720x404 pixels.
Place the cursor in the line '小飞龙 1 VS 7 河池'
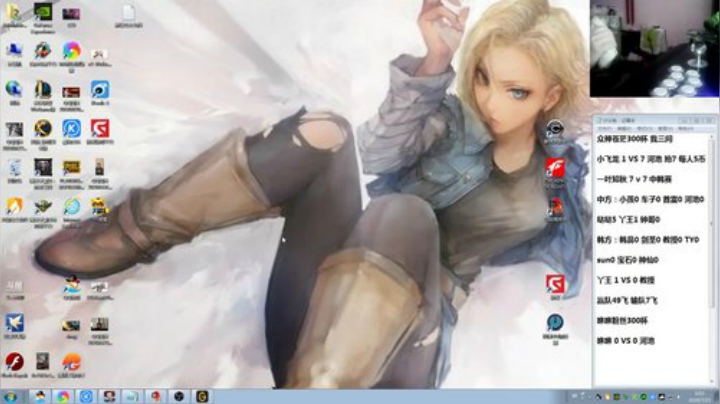click(x=651, y=159)
